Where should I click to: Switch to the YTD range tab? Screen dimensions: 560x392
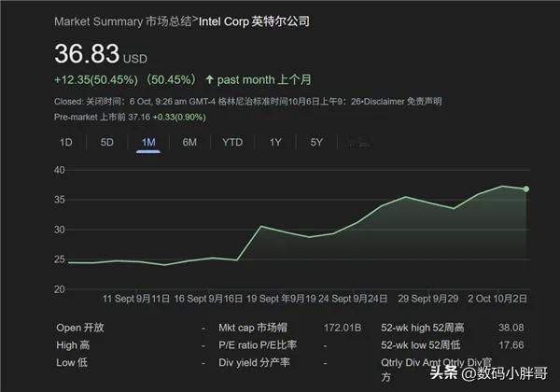coord(232,143)
